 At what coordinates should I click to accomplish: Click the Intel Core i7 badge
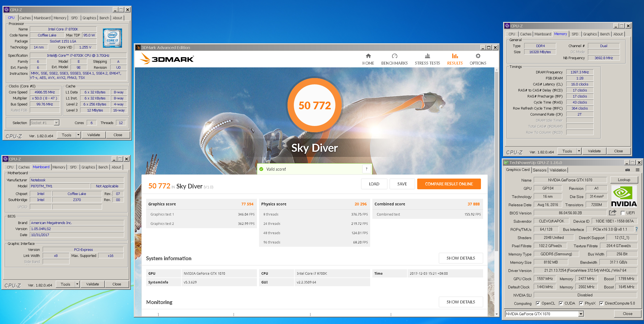[112, 38]
